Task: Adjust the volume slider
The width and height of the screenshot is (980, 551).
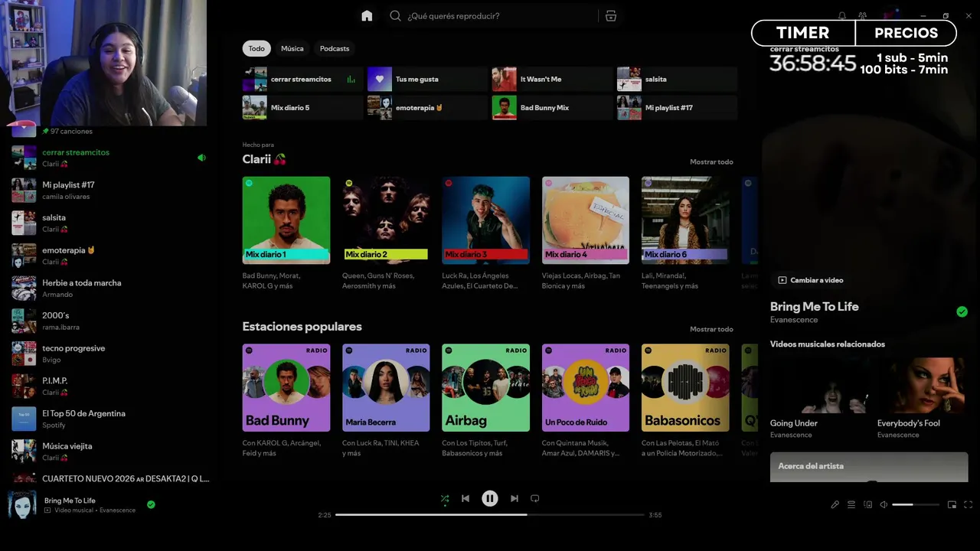Action: [x=916, y=504]
